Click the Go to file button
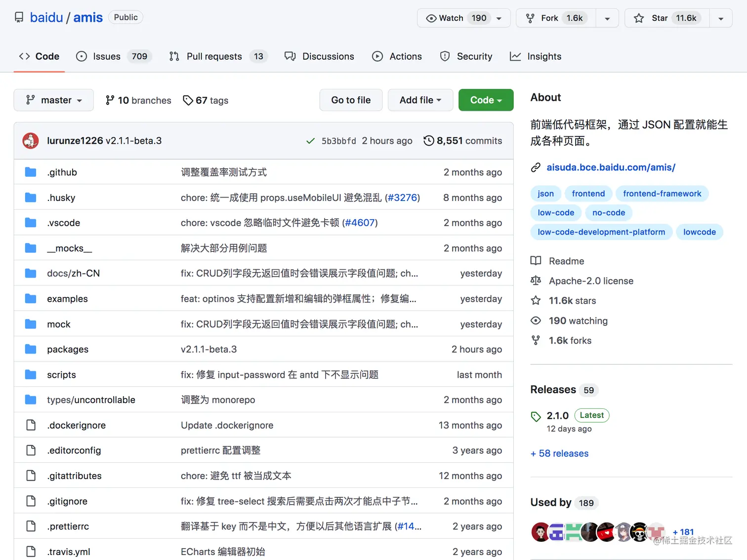 pos(351,100)
